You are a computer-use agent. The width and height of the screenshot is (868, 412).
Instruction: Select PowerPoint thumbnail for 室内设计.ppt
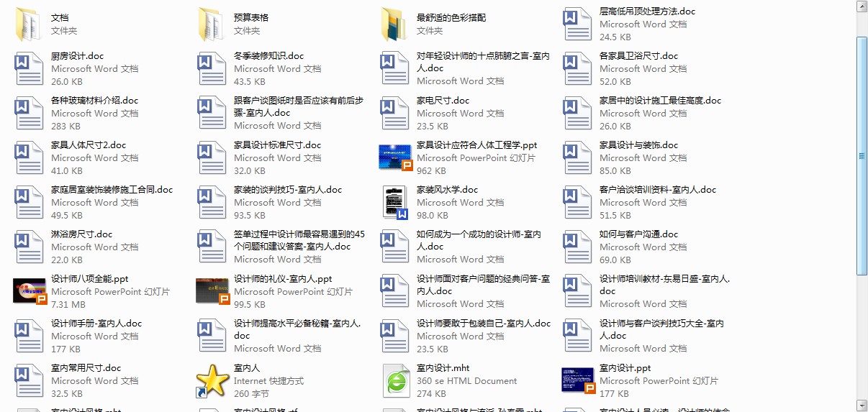tap(578, 381)
